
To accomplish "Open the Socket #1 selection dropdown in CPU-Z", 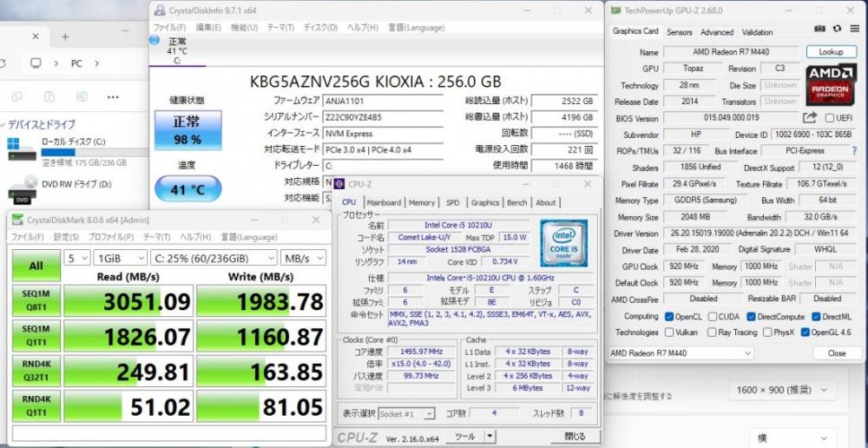I will [407, 413].
